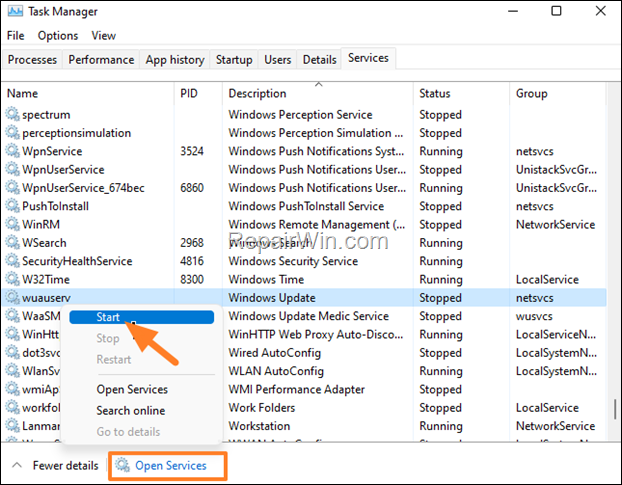622x485 pixels.
Task: Click the gear icon beside Lanmar service
Action: click(12, 426)
